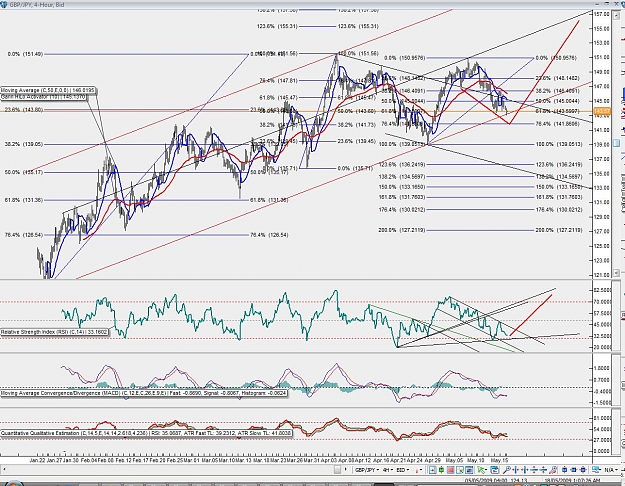Click the third blue box alignment icon
The width and height of the screenshot is (625, 486).
tap(583, 470)
